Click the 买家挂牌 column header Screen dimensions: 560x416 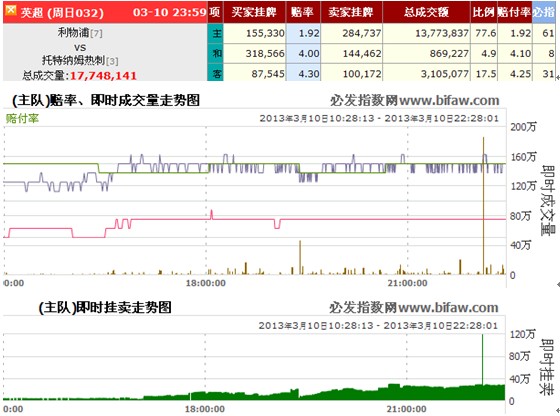click(x=254, y=12)
